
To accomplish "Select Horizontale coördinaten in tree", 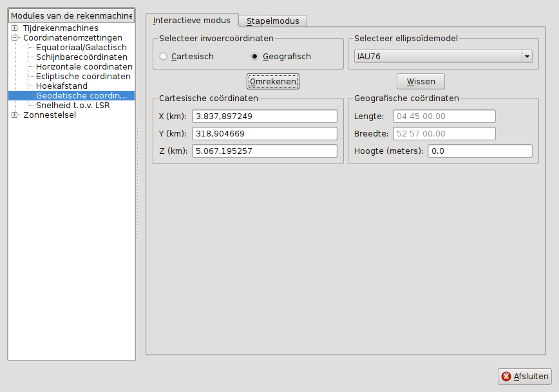I will click(x=84, y=67).
